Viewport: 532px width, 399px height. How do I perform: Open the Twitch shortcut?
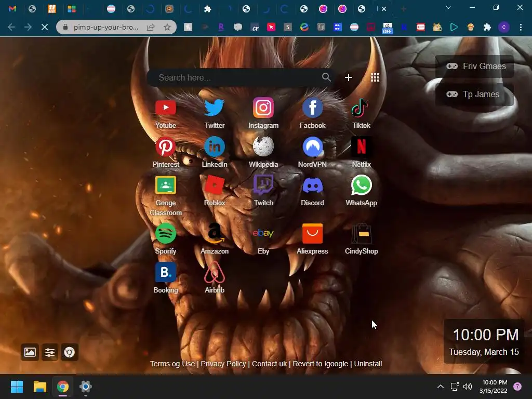[x=263, y=191]
